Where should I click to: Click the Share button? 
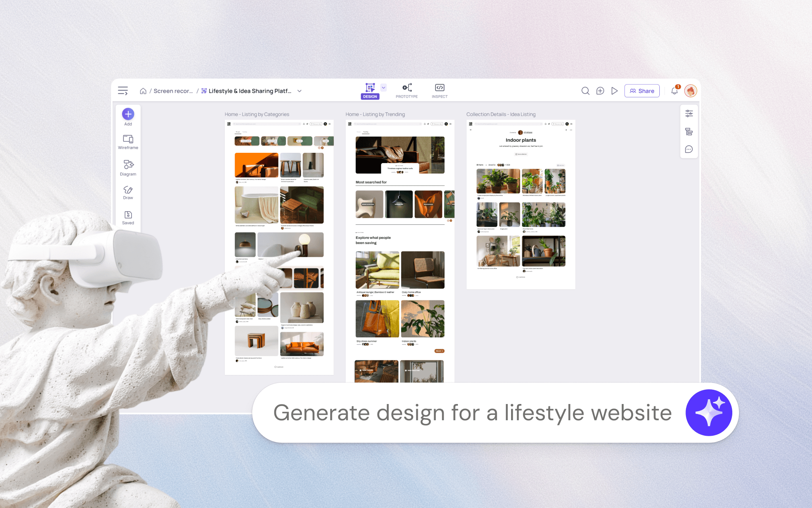tap(642, 90)
